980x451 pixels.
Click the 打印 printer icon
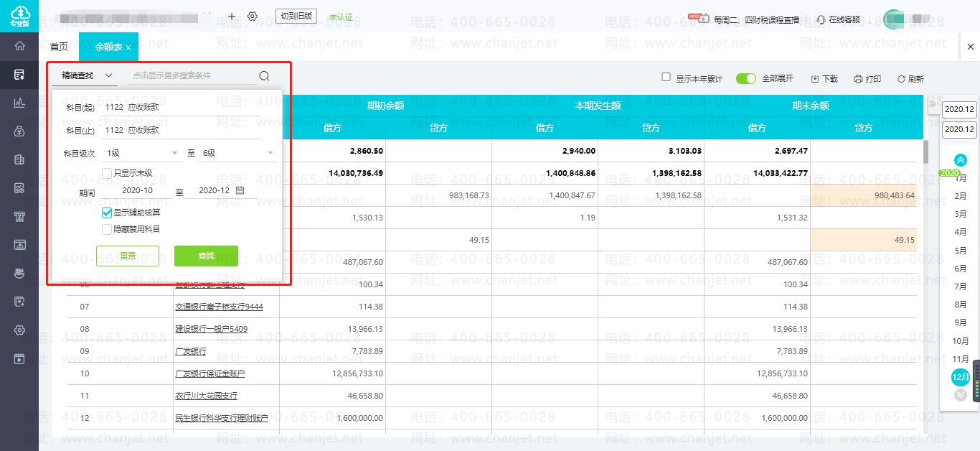(x=858, y=79)
